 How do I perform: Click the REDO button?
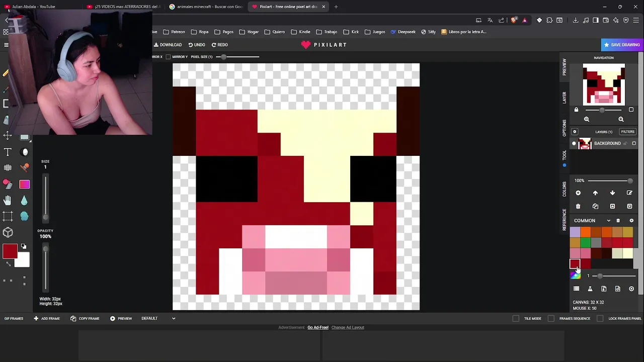220,45
